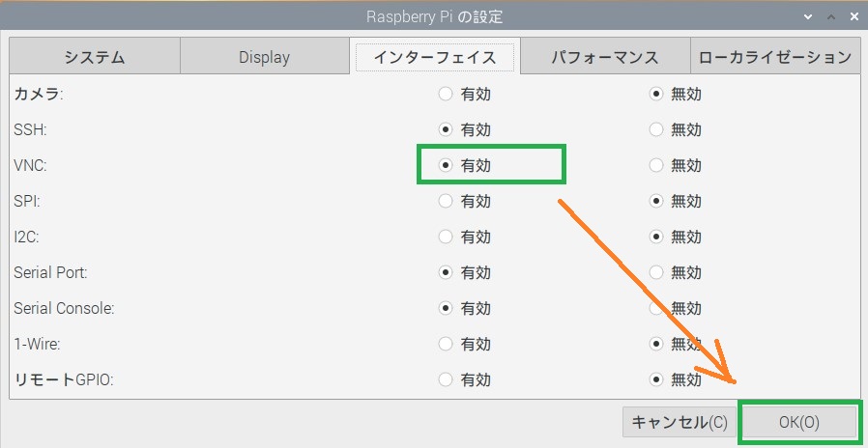Image resolution: width=868 pixels, height=448 pixels.
Task: Open the Display tab
Action: point(265,57)
